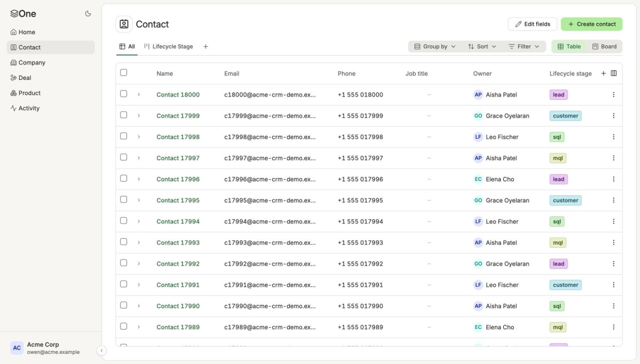Toggle dark mode moon icon

coord(88,14)
